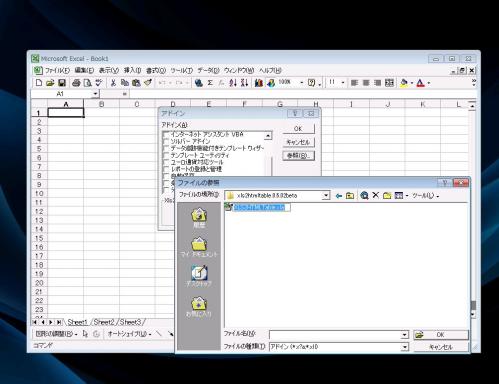499x384 pixels.
Task: Open the file type dropdown arrow
Action: (405, 347)
